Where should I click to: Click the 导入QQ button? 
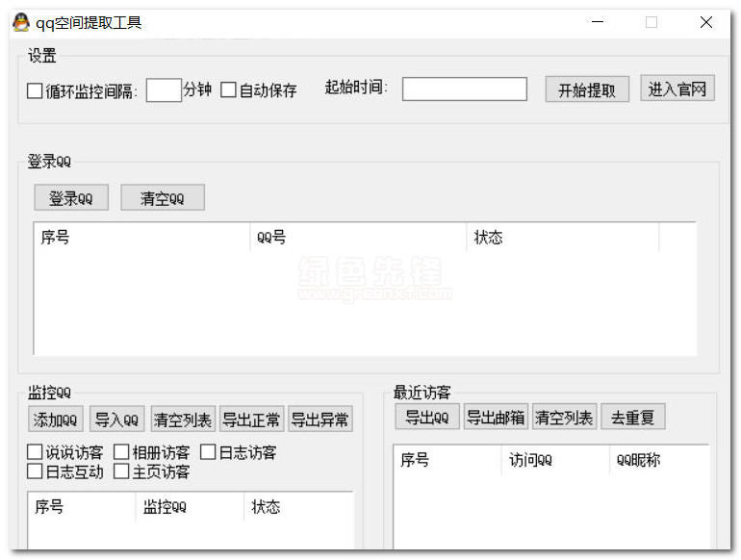pyautogui.click(x=116, y=419)
